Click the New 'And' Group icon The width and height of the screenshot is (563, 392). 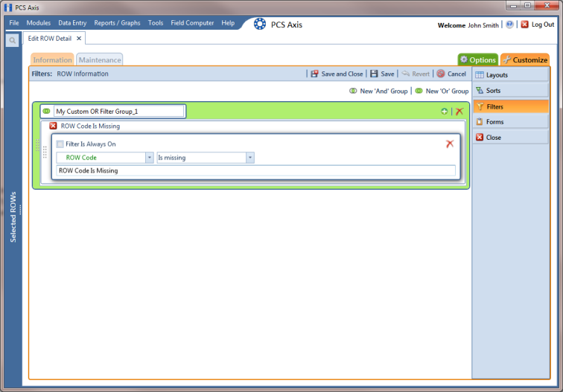353,91
